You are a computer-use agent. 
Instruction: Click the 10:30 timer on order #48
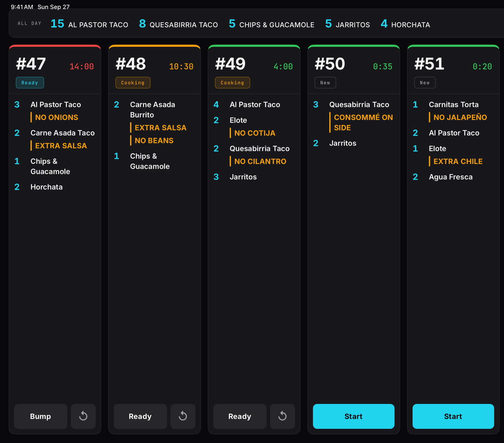pyautogui.click(x=181, y=67)
